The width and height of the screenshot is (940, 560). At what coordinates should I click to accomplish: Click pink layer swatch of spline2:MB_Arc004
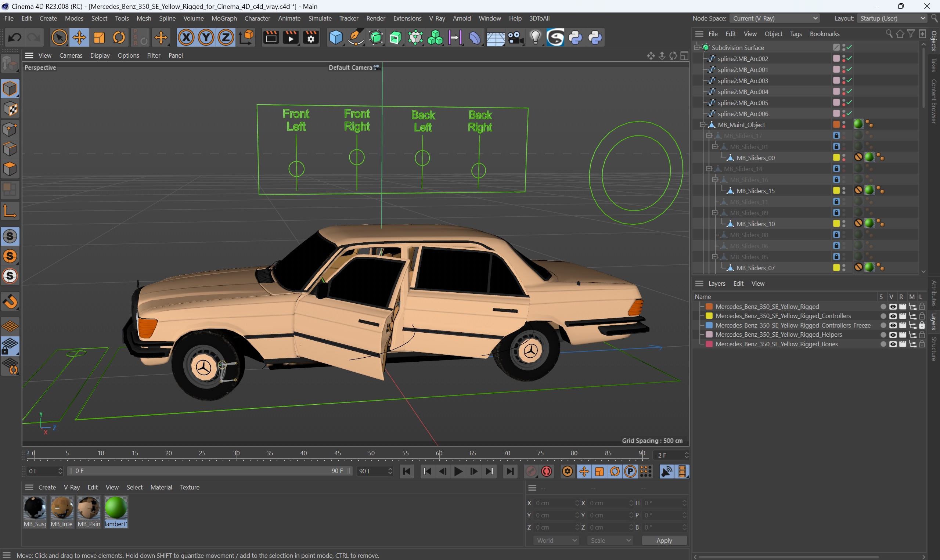(x=836, y=91)
